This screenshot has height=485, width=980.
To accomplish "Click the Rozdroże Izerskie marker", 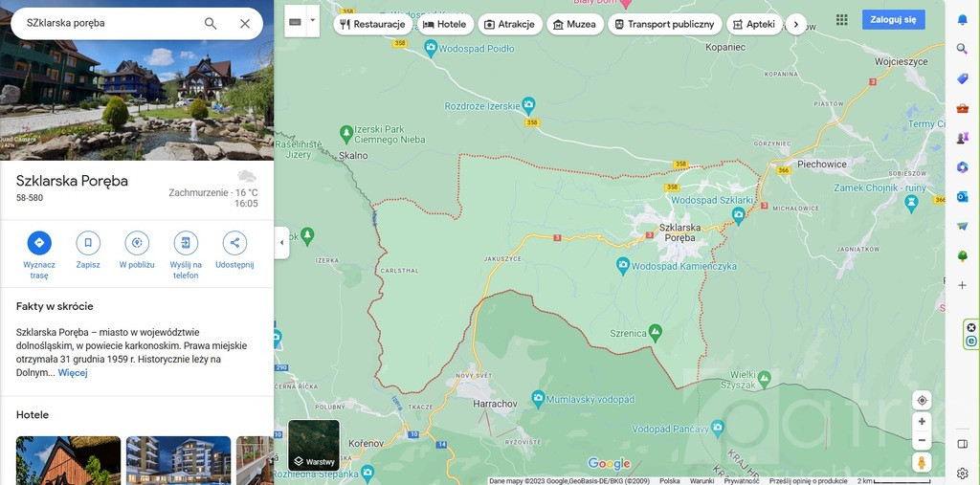I will click(528, 103).
